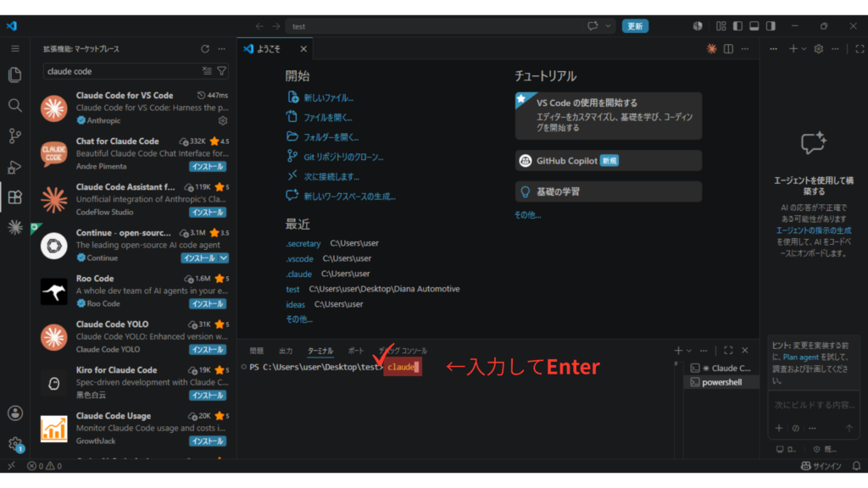Open the hamburger application menu
868x488 pixels.
(15, 48)
